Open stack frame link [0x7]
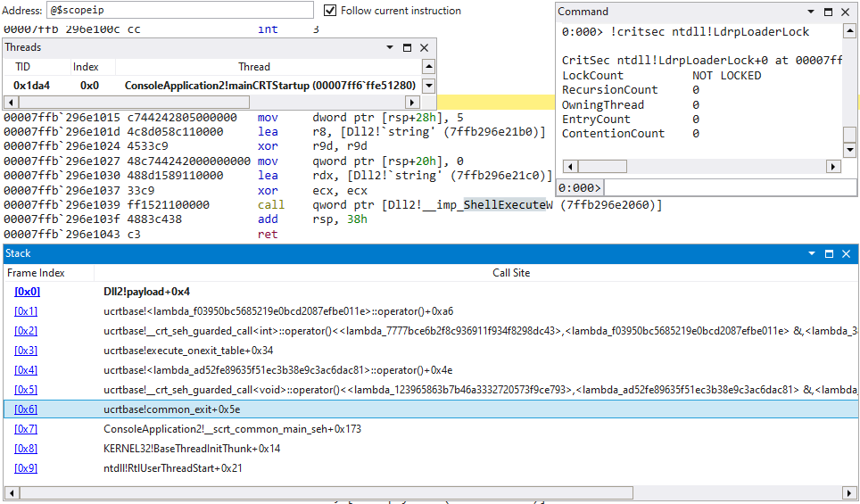The image size is (860, 504). click(26, 429)
